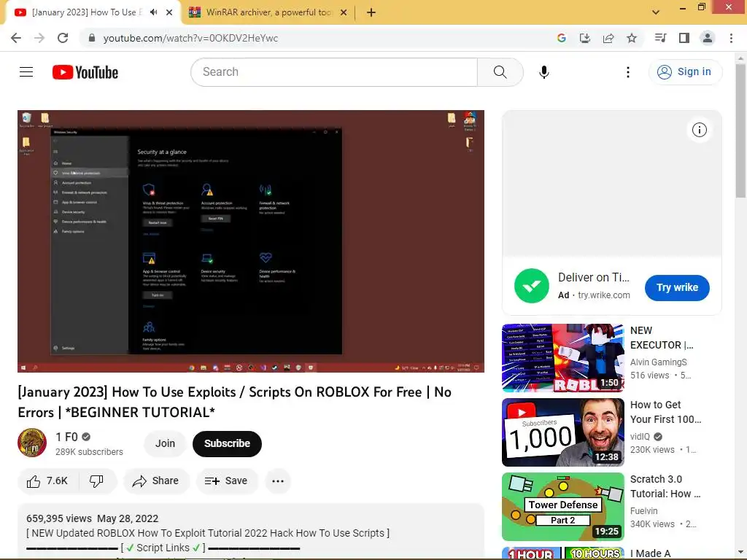Click the video title text
The height and width of the screenshot is (560, 747).
tap(234, 402)
